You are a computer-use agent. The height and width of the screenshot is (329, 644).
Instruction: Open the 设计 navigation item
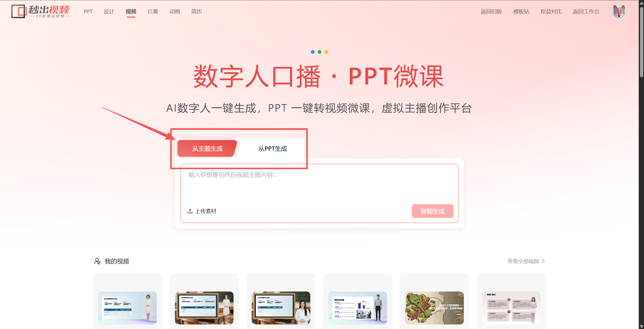click(x=109, y=12)
